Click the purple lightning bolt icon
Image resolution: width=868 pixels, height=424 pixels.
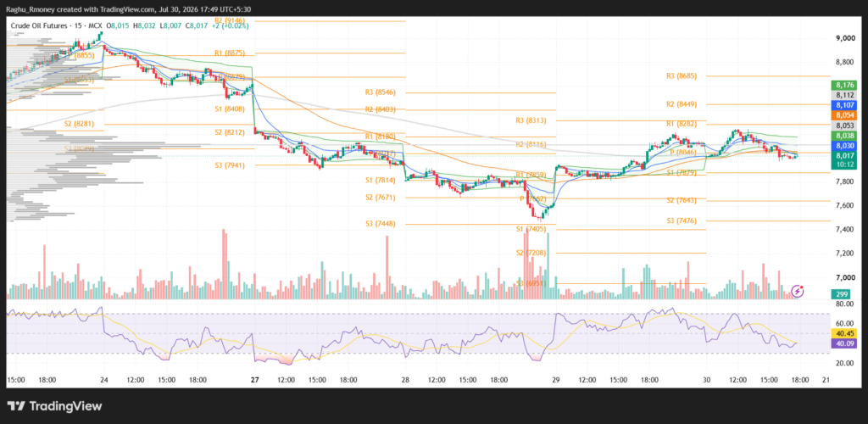798,291
